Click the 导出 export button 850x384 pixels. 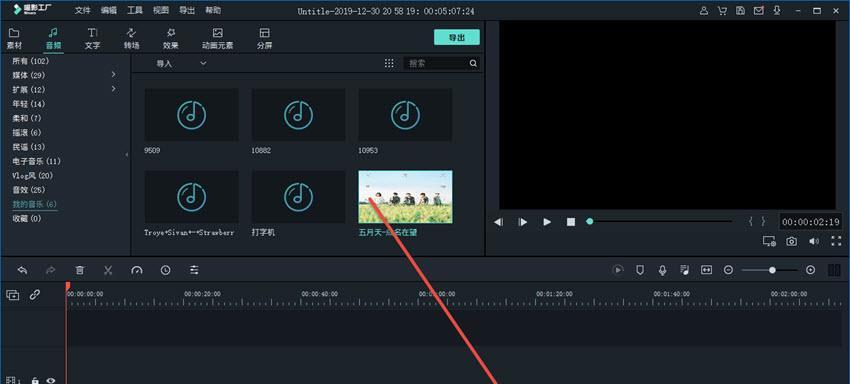tap(456, 37)
